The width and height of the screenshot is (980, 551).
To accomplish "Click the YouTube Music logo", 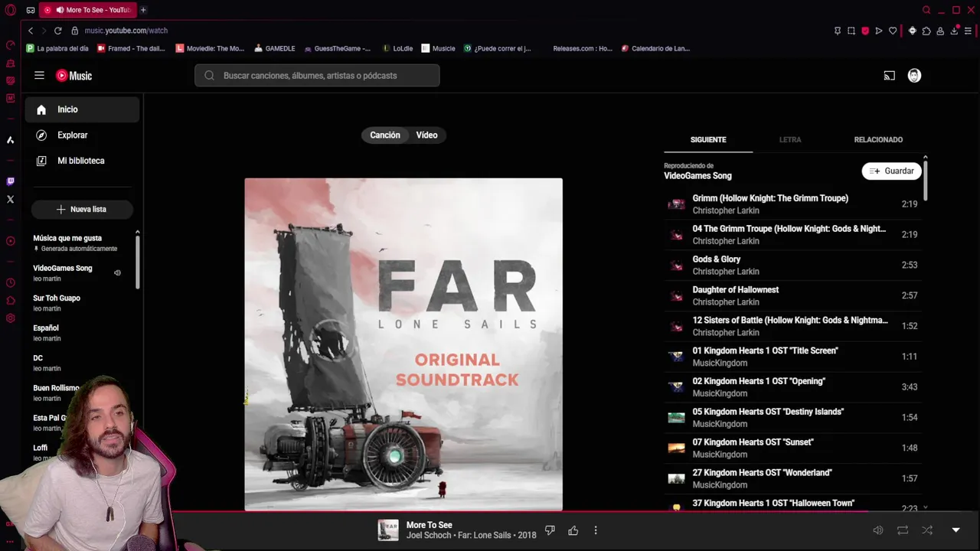I will click(73, 76).
